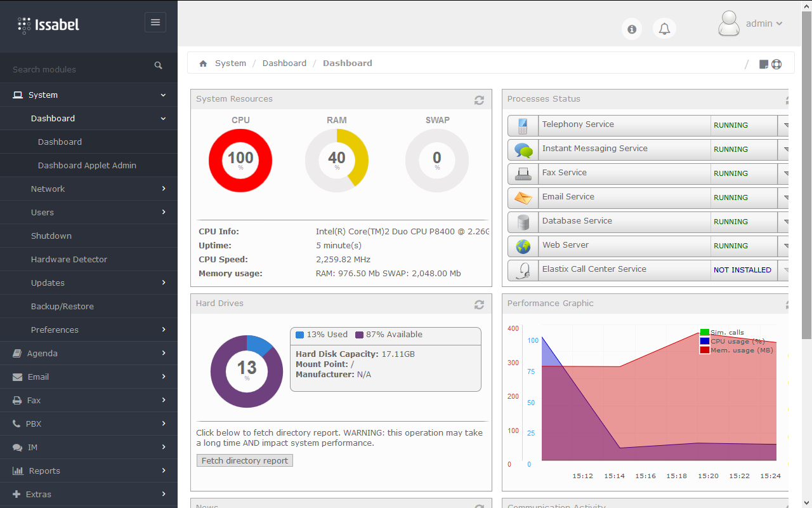Toggle sidebar with the hamburger menu button
812x508 pixels.
155,22
